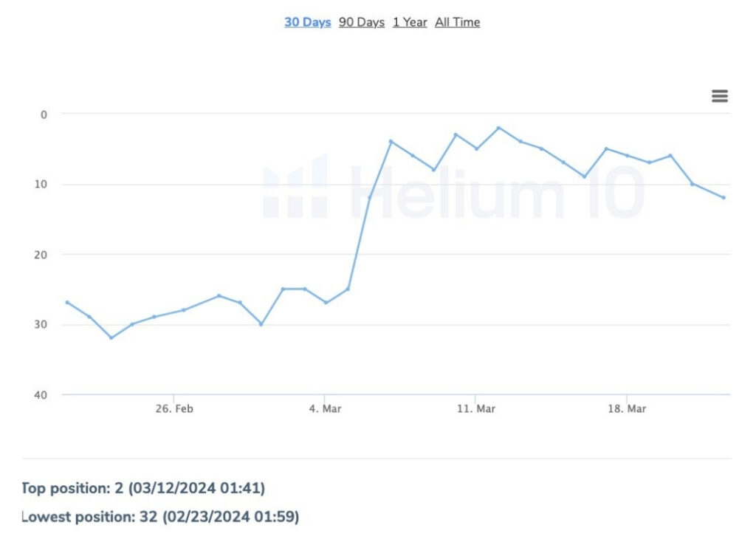Click the 11. Mar axis label
The width and height of the screenshot is (756, 545).
(x=475, y=408)
